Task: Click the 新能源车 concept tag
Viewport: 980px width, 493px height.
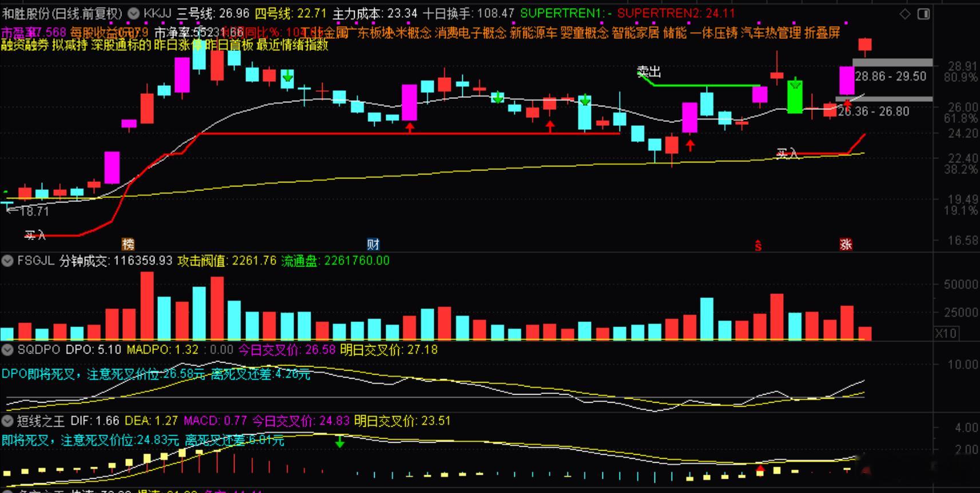Action: [x=533, y=33]
